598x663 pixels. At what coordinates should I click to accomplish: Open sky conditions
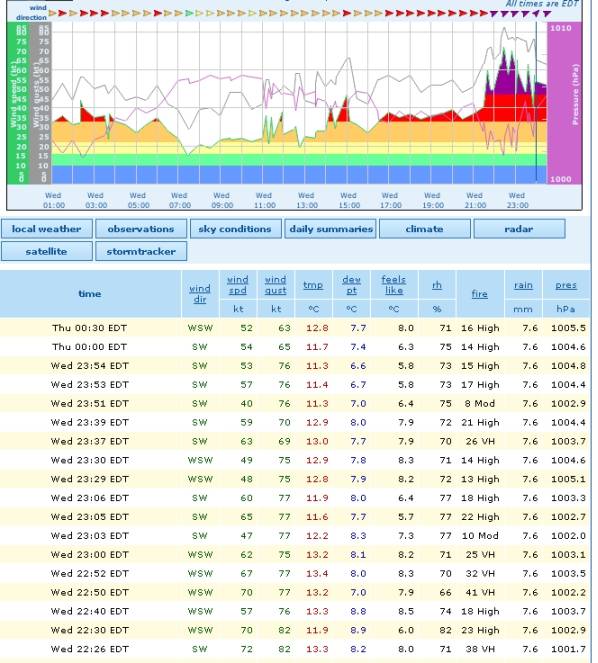[x=235, y=229]
